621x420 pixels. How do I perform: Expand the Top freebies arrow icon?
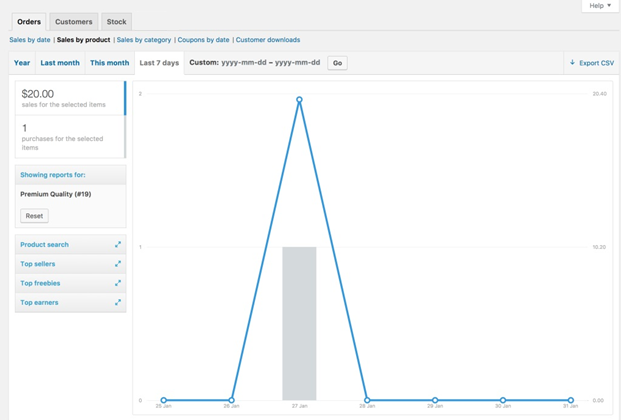coord(118,283)
